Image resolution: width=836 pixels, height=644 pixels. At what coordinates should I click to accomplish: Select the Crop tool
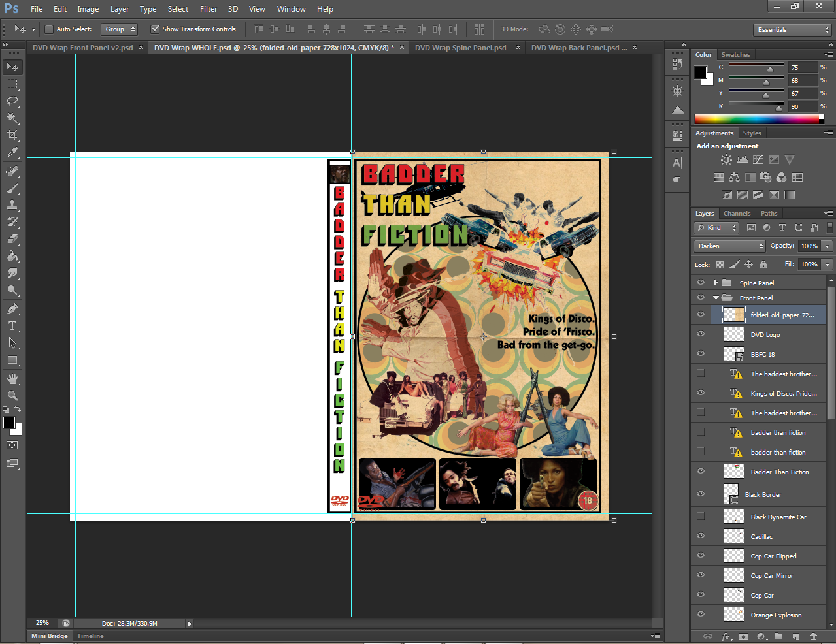12,135
